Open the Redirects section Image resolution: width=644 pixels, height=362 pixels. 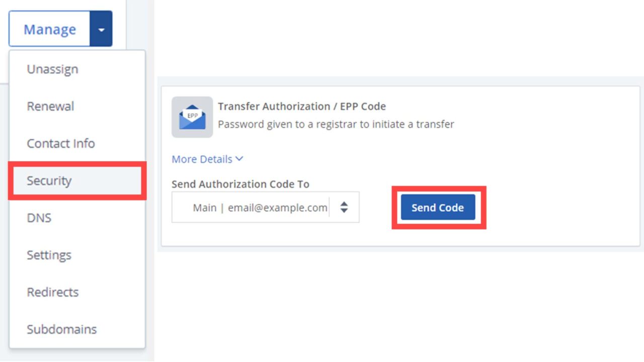(x=52, y=292)
